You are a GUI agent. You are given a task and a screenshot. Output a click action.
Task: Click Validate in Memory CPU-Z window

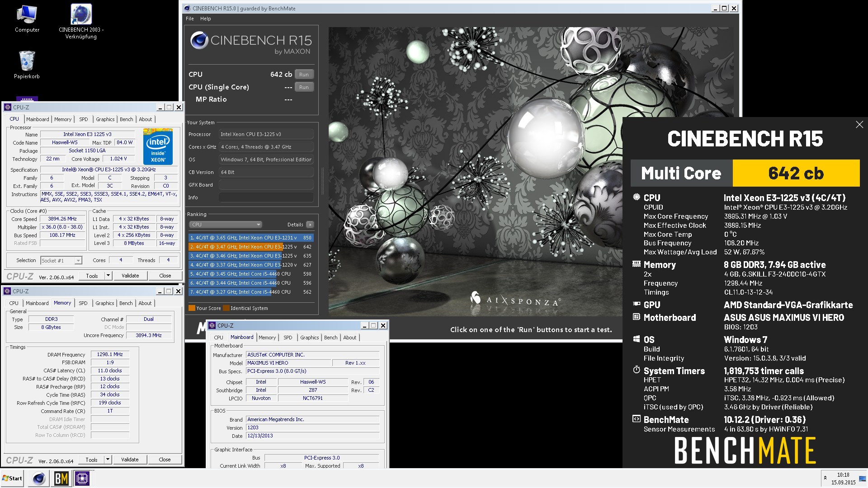tap(130, 460)
